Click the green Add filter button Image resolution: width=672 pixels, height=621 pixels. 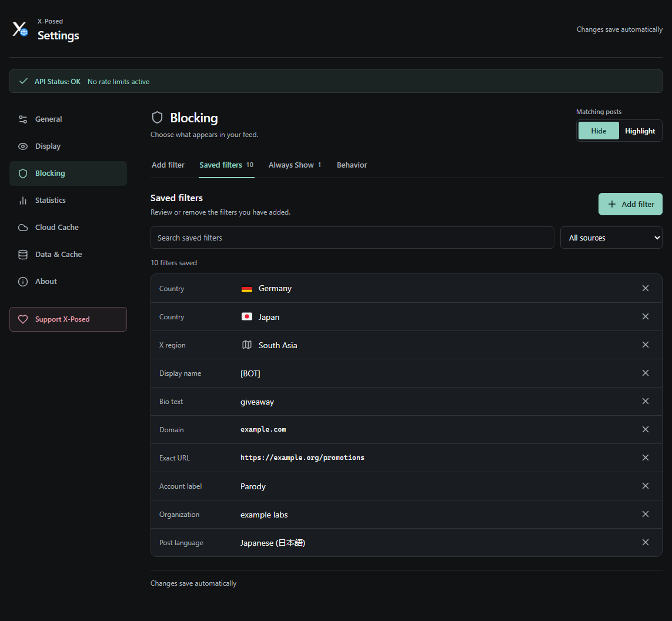pyautogui.click(x=630, y=204)
